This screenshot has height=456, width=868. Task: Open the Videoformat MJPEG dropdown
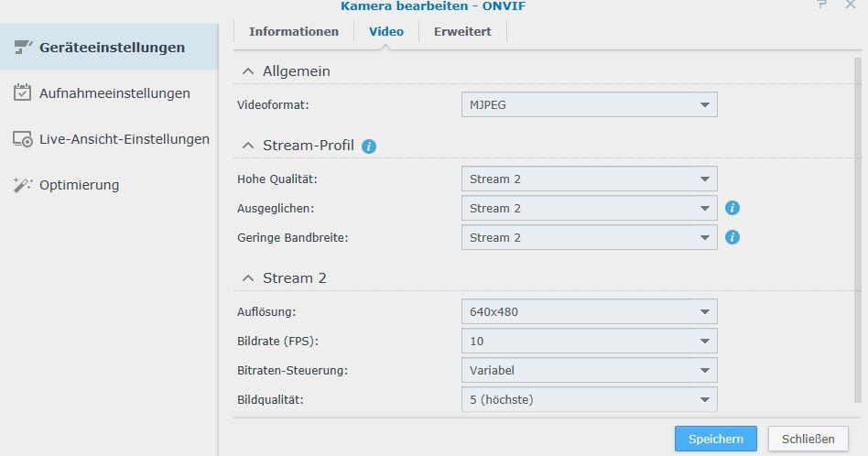click(x=589, y=104)
